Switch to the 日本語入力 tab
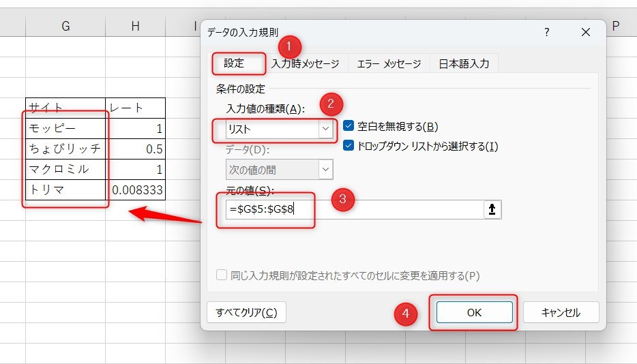Image resolution: width=637 pixels, height=364 pixels. (x=464, y=64)
